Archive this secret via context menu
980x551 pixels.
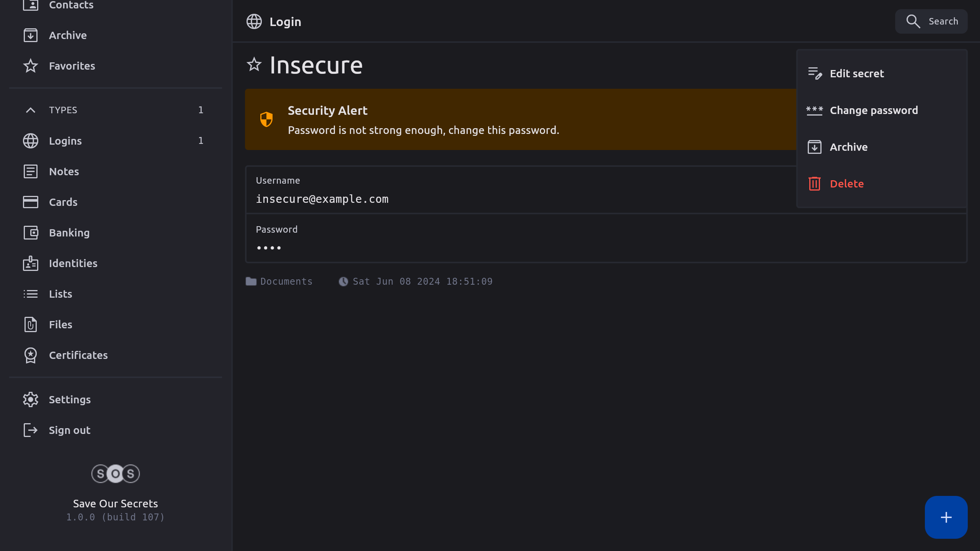[848, 147]
